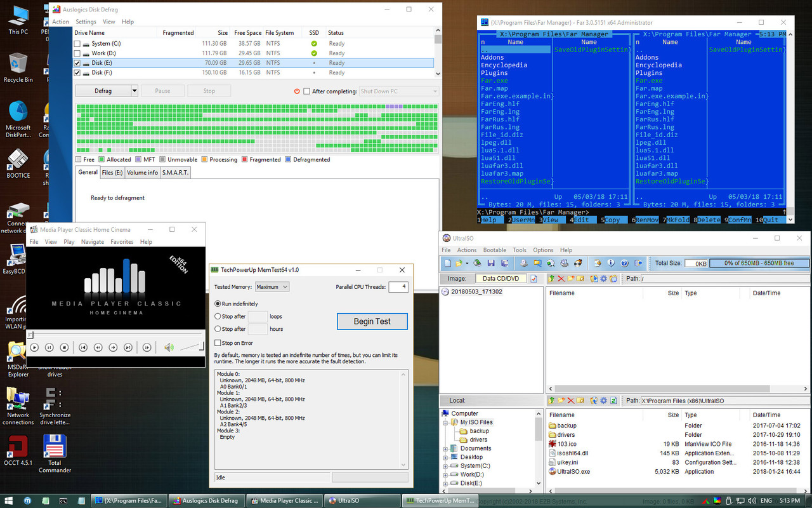812x508 pixels.
Task: Open the Defrag button dropdown arrow
Action: click(x=134, y=91)
